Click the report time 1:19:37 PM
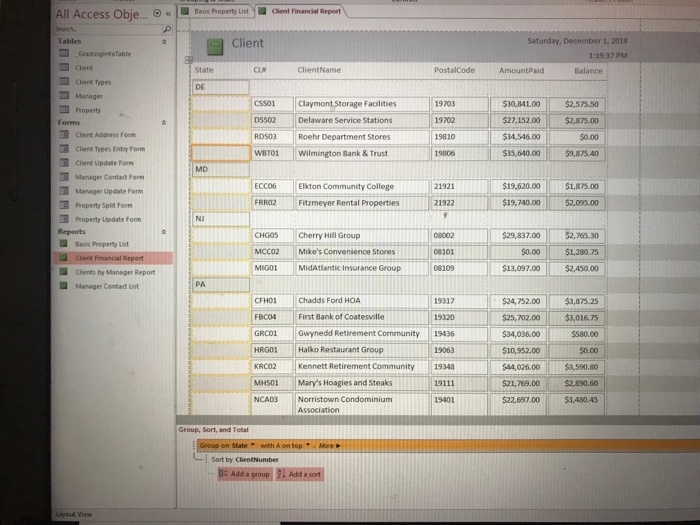Screen dimensions: 700x525 (x=608, y=56)
